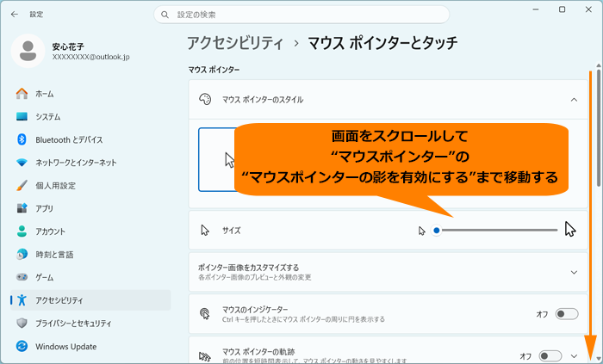Click the マウスのインジケーター icon
The width and height of the screenshot is (603, 364).
tap(205, 314)
